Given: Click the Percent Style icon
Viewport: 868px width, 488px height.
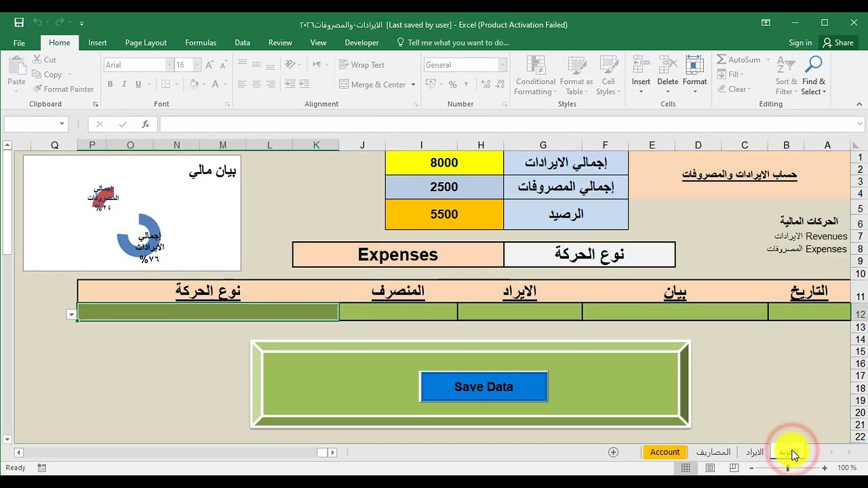Looking at the screenshot, I should click(452, 84).
